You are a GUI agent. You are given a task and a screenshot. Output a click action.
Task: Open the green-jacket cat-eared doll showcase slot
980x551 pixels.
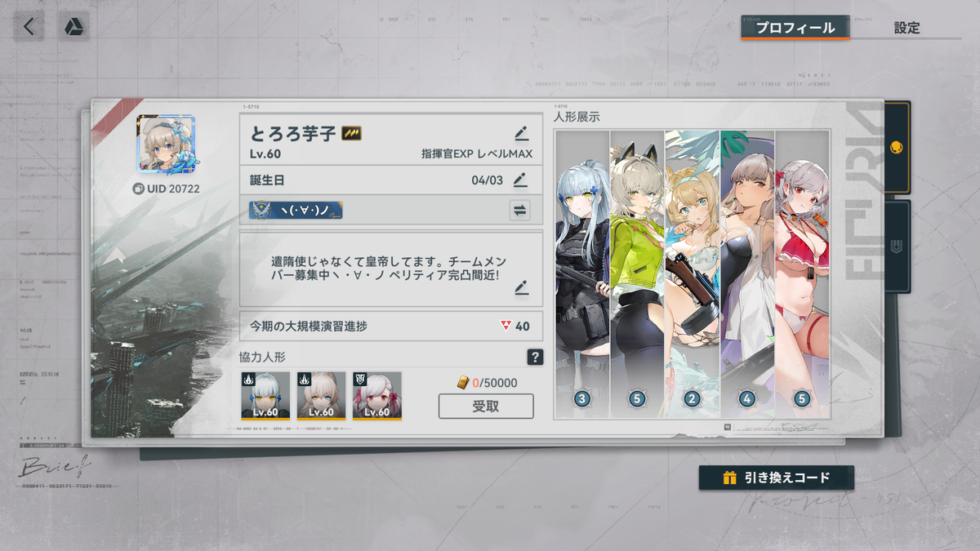point(637,273)
